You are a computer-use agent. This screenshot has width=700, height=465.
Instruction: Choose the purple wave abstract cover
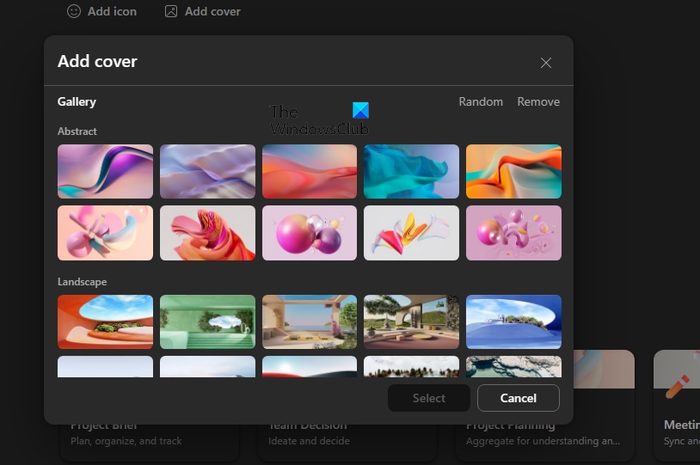[105, 171]
